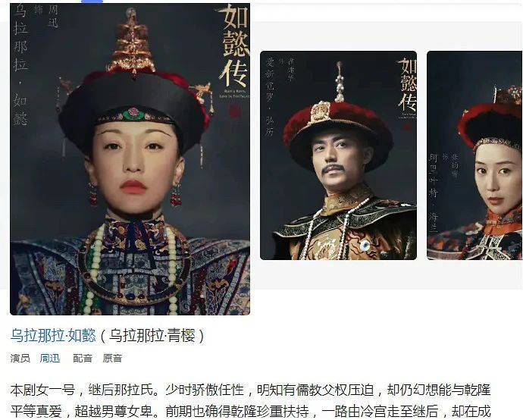The image size is (523, 420).
Task: Click the blue tab indicator bar at top
Action: tap(92, 1)
